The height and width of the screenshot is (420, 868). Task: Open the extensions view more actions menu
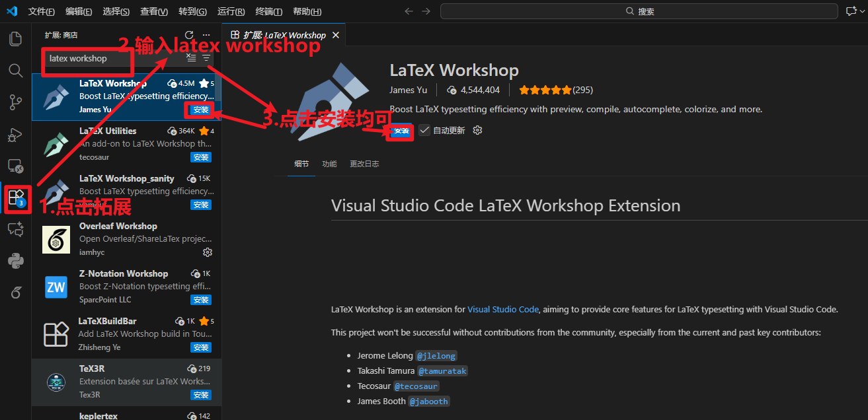[x=206, y=35]
